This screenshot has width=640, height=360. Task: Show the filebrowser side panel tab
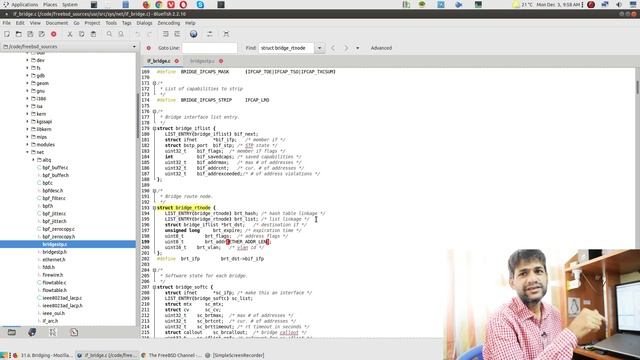click(11, 332)
